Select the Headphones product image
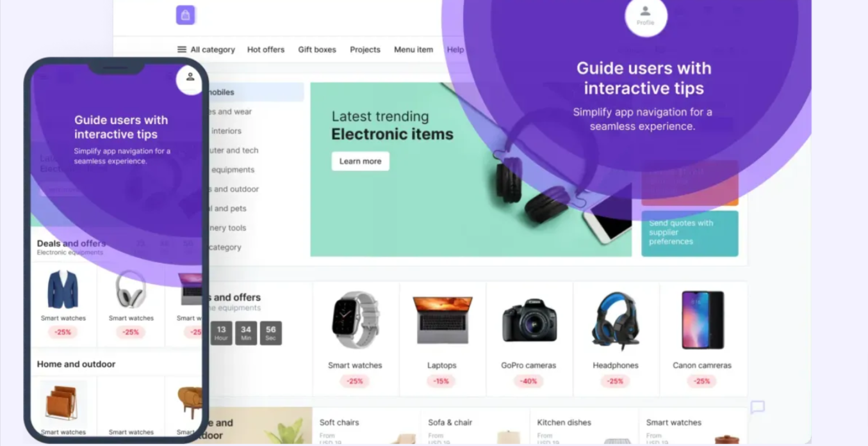The width and height of the screenshot is (868, 446). pyautogui.click(x=616, y=322)
